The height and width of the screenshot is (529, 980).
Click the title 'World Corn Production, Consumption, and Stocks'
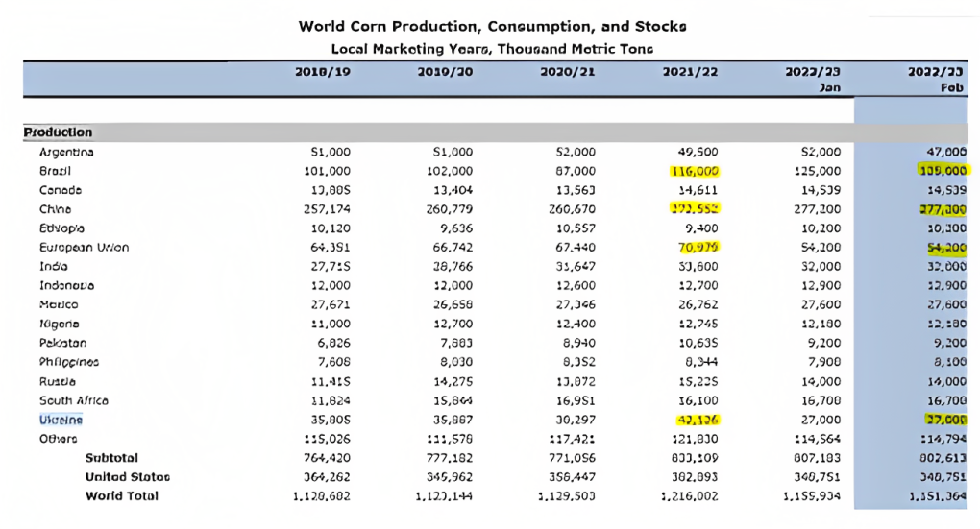[x=493, y=27]
